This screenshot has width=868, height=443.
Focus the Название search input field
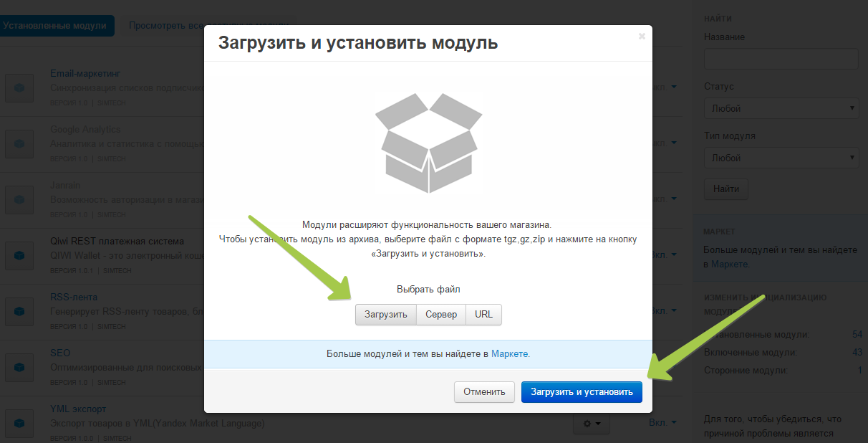(x=781, y=59)
